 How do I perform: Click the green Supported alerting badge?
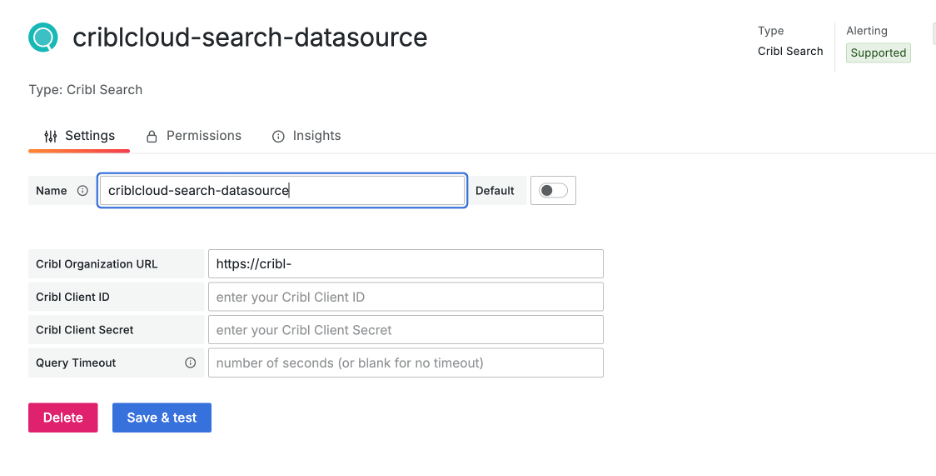tap(878, 53)
